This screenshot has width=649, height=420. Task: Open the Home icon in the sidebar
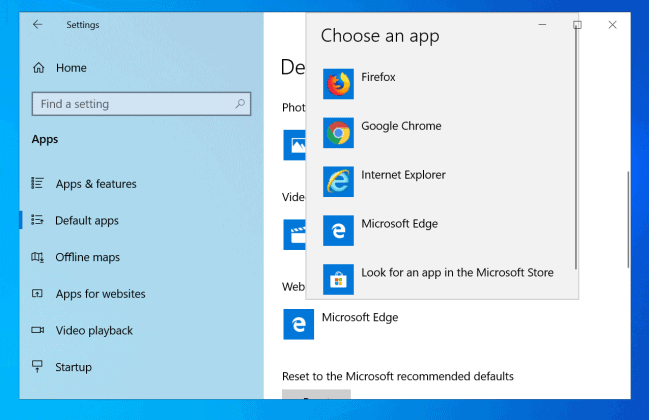38,67
